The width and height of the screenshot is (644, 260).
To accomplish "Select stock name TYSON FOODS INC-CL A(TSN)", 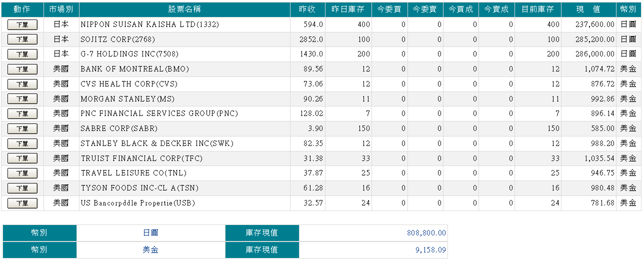I will [x=139, y=188].
